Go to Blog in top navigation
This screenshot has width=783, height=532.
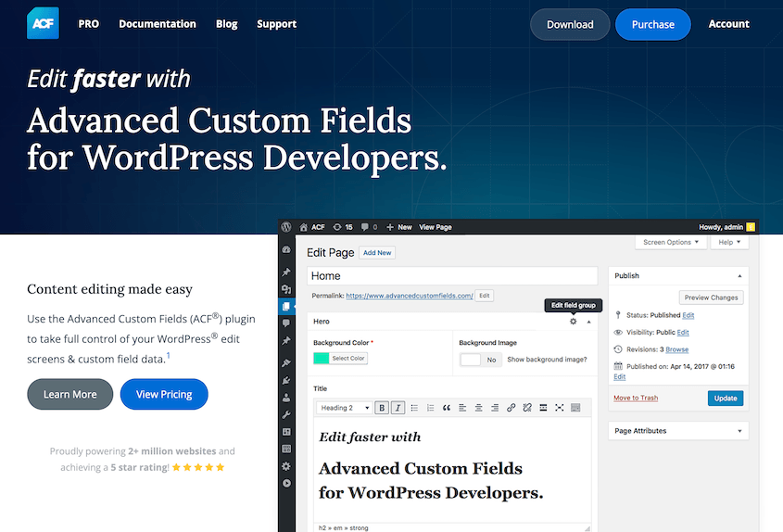[x=227, y=24]
